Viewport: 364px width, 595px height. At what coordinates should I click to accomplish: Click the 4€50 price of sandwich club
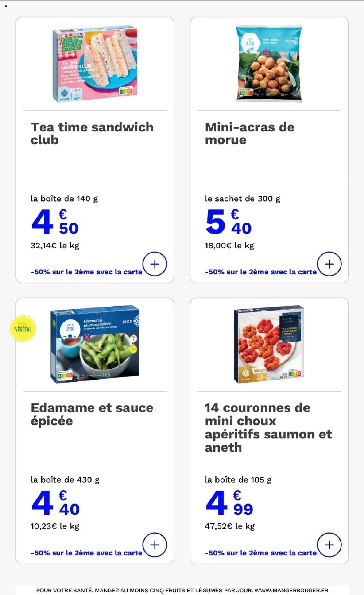(55, 222)
